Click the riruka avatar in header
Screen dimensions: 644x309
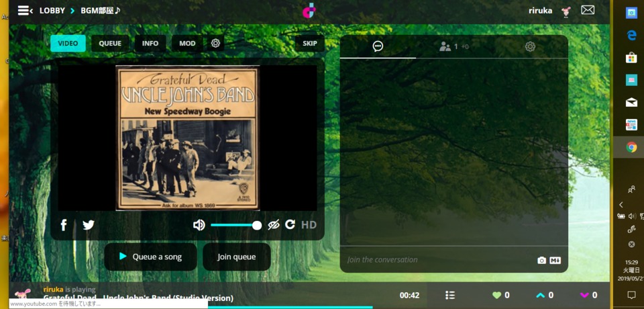coord(566,11)
